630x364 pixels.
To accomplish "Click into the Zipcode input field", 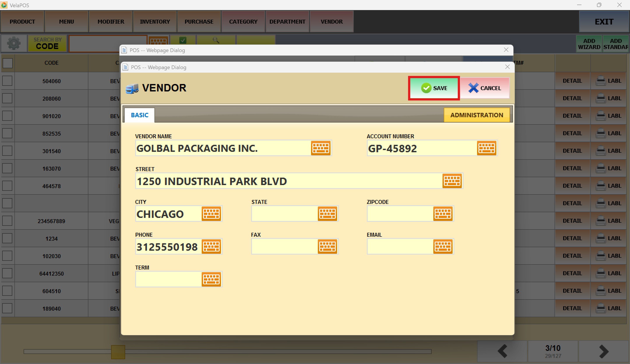I will tap(399, 214).
